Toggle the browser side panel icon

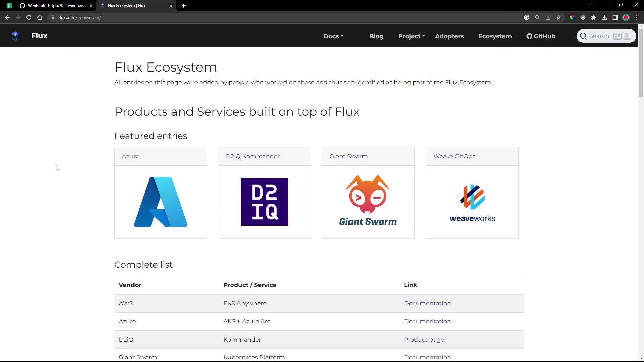615,17
